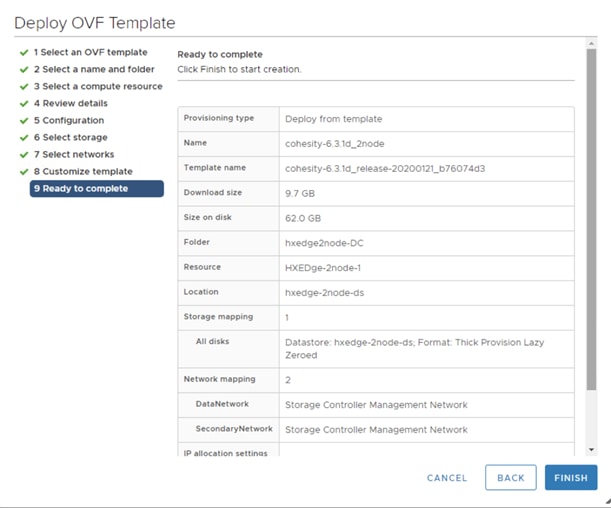Screen dimensions: 611x508
Task: Select step 9 Ready to complete
Action: [x=97, y=189]
